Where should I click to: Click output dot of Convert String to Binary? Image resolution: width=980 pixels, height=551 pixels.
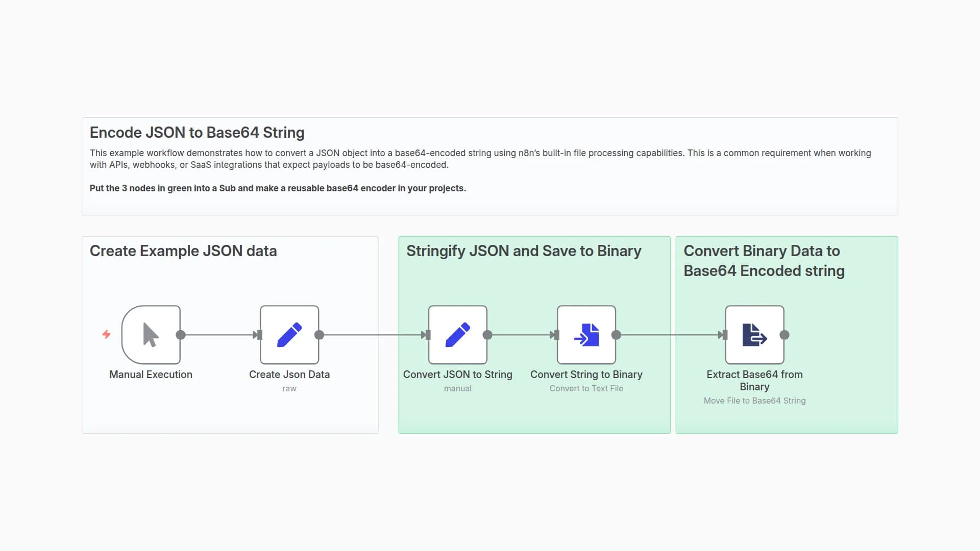[616, 335]
